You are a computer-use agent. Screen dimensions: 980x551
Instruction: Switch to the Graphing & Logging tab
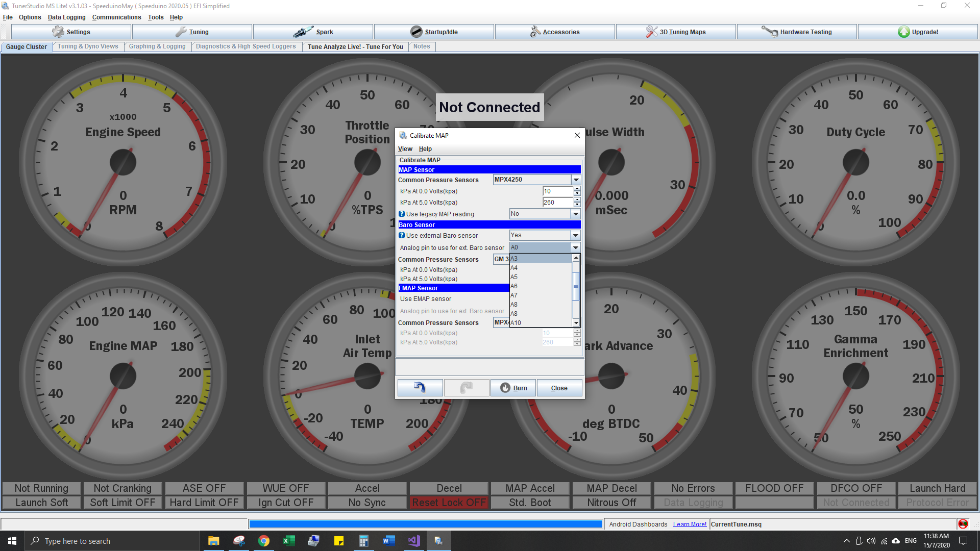157,46
